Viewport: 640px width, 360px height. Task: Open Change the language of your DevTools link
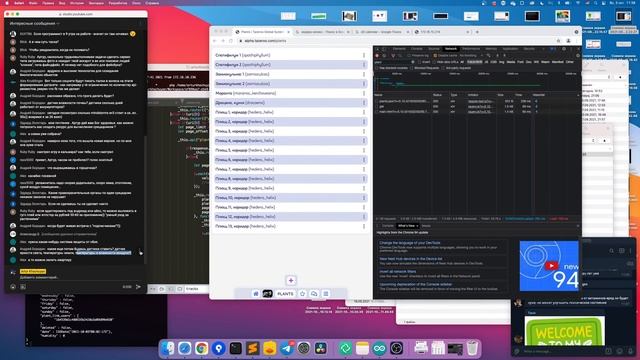click(x=410, y=243)
